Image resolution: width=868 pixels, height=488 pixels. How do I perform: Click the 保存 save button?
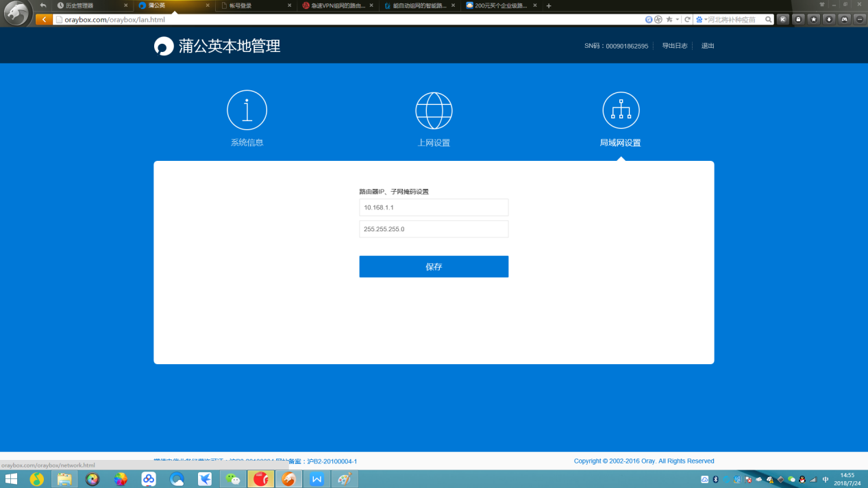(434, 266)
